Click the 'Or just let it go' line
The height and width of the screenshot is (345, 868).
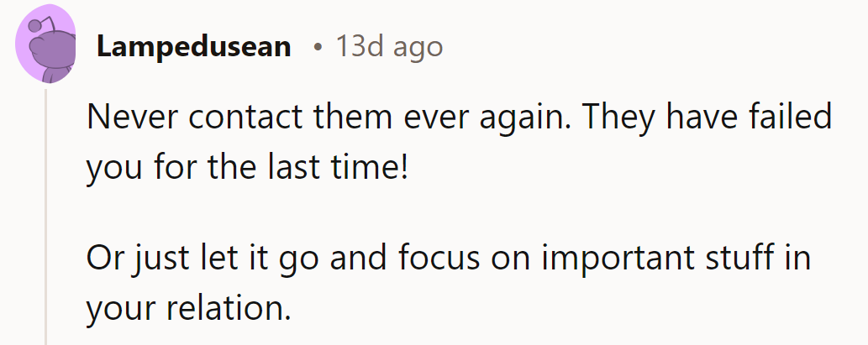[x=202, y=258]
